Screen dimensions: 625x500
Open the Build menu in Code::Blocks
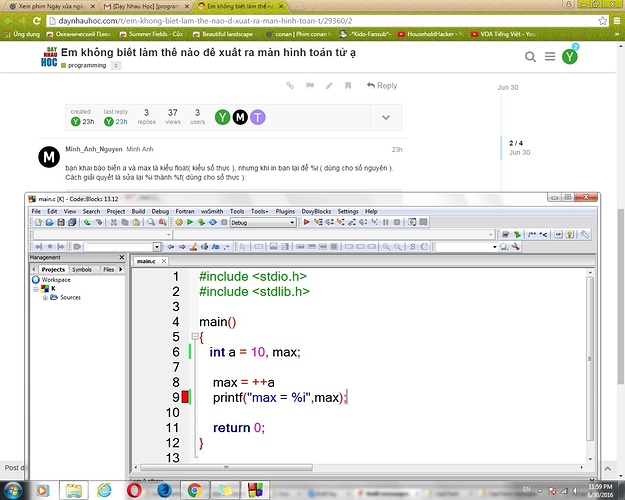tap(138, 211)
